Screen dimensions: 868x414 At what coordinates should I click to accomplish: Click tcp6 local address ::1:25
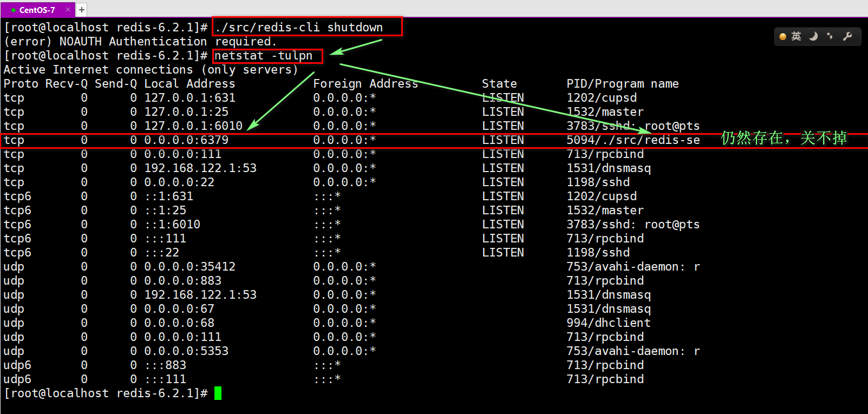click(x=165, y=210)
